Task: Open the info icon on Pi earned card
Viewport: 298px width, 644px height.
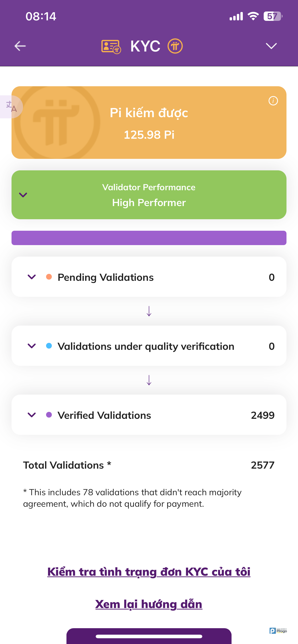Action: [273, 101]
